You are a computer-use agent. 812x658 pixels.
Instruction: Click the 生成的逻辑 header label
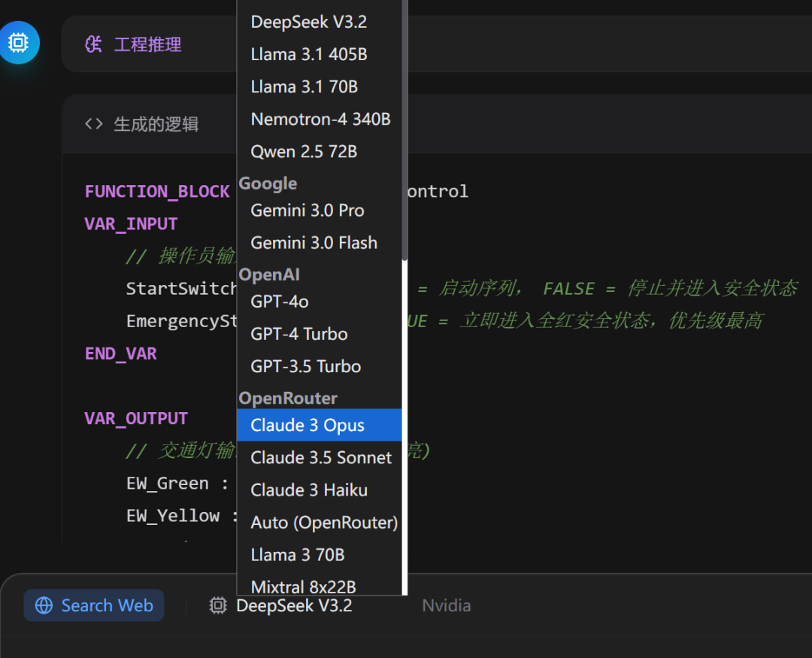pos(156,124)
